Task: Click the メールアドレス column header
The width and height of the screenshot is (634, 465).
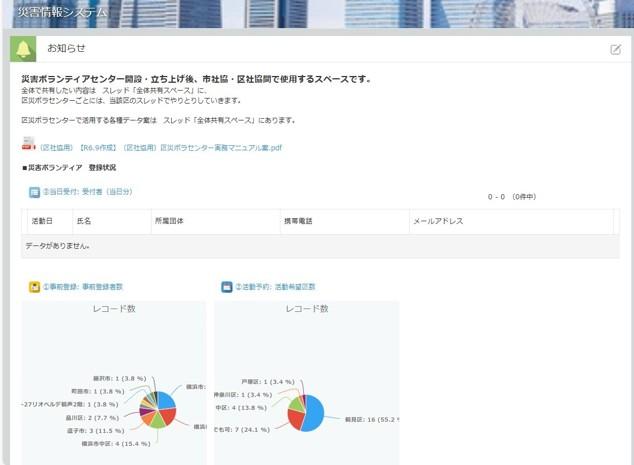Action: [438, 221]
